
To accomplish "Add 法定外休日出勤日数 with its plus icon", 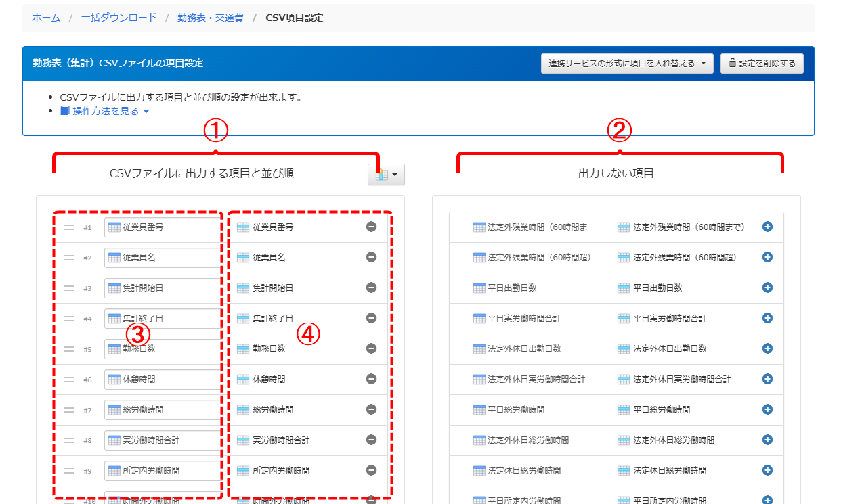I will [767, 348].
